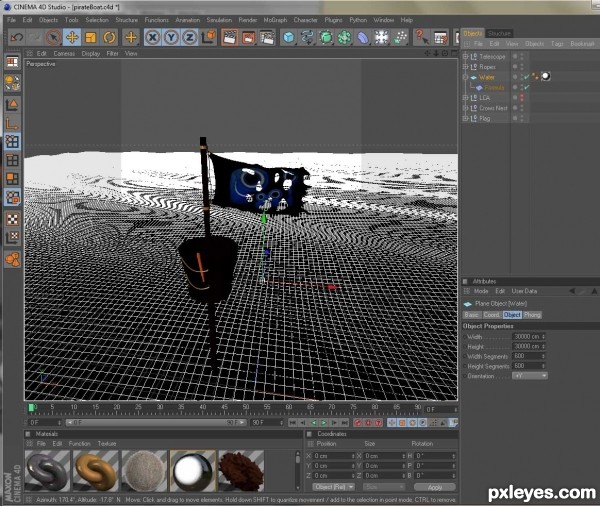This screenshot has width=600, height=506.
Task: Go to start of animation
Action: 293,423
